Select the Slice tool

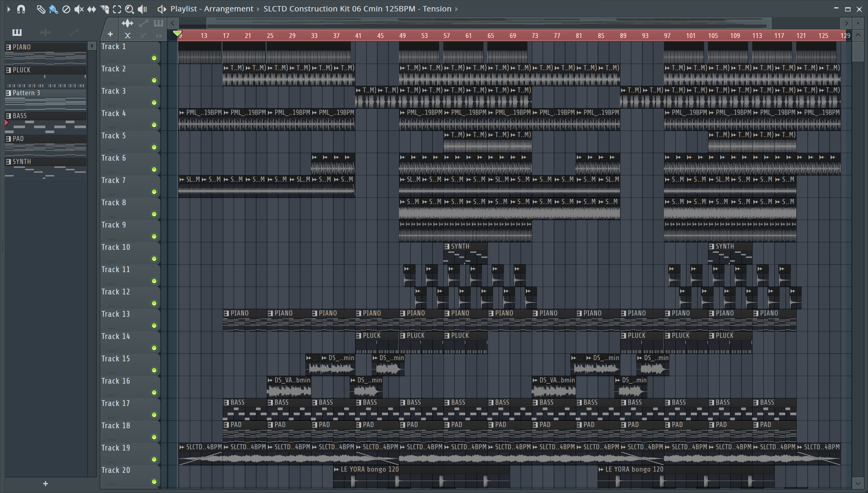(105, 9)
